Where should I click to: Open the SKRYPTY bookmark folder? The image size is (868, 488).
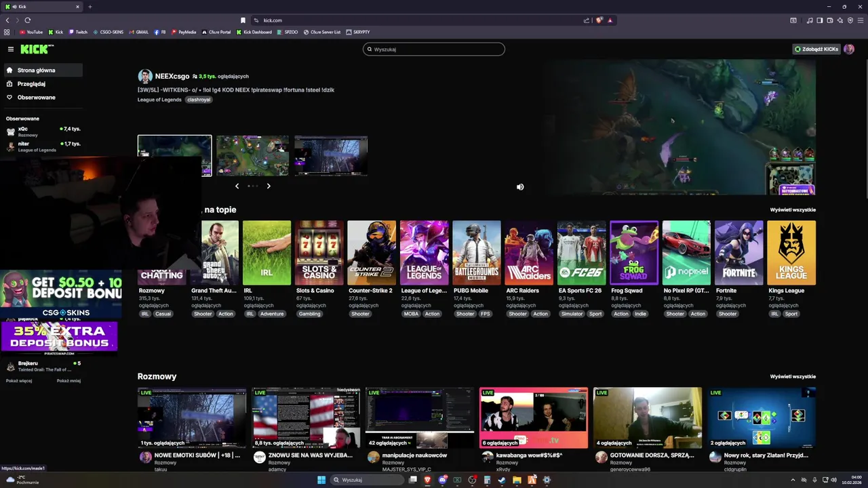(x=358, y=32)
